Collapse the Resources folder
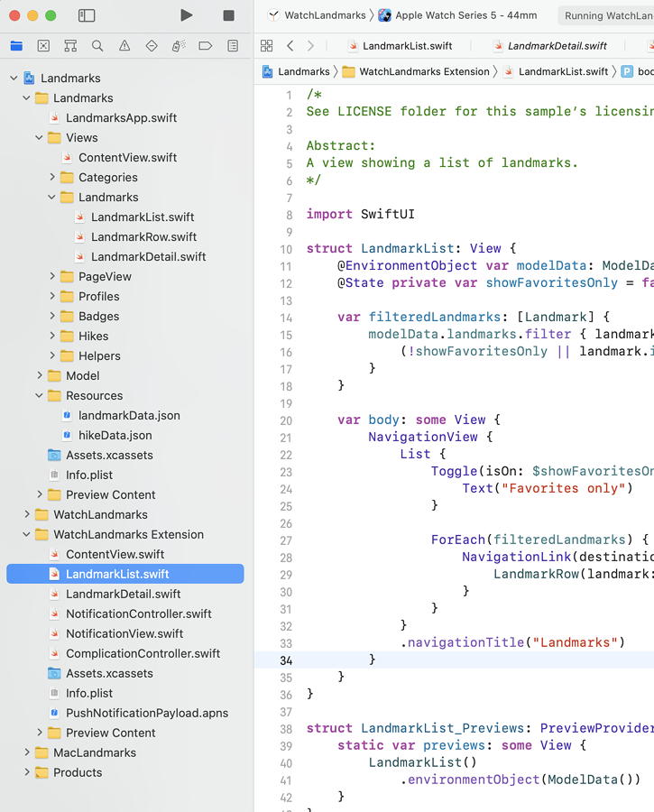654x812 pixels. [x=39, y=396]
